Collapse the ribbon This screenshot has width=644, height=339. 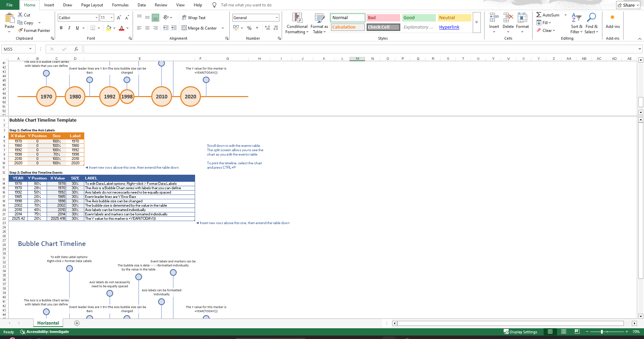(x=640, y=39)
